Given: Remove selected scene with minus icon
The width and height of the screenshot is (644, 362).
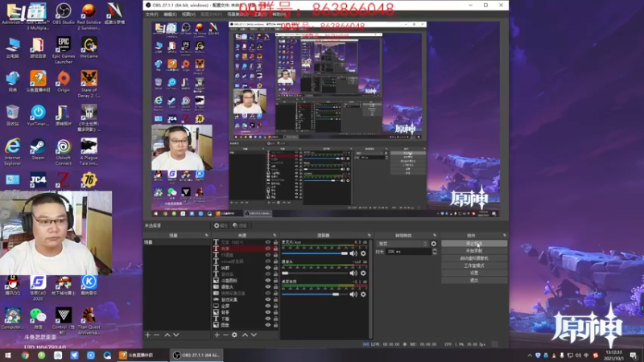Looking at the screenshot, I should [156, 335].
